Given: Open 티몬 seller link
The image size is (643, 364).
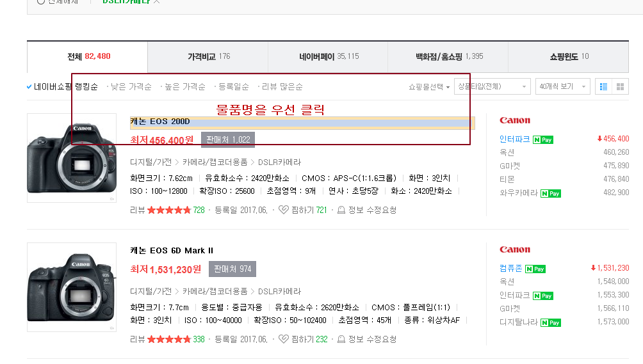Looking at the screenshot, I should coord(507,179).
